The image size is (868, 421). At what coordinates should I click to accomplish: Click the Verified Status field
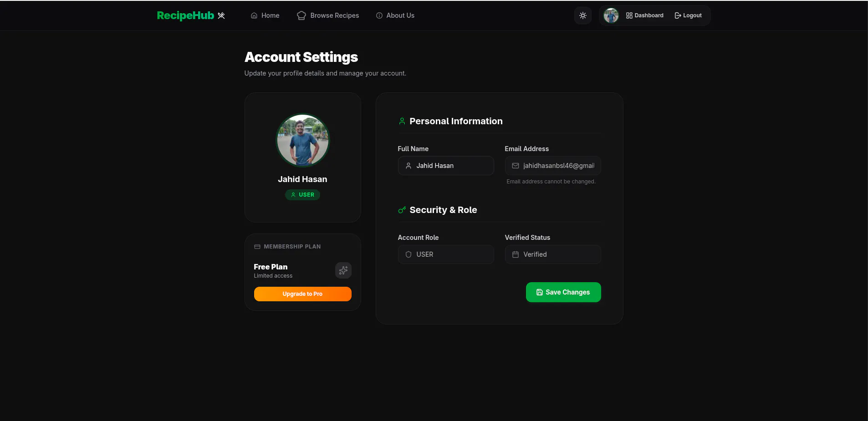point(553,254)
